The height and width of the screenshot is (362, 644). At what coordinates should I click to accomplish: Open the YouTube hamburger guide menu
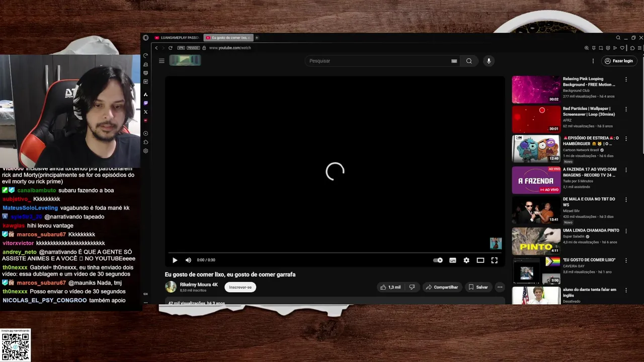(x=162, y=61)
